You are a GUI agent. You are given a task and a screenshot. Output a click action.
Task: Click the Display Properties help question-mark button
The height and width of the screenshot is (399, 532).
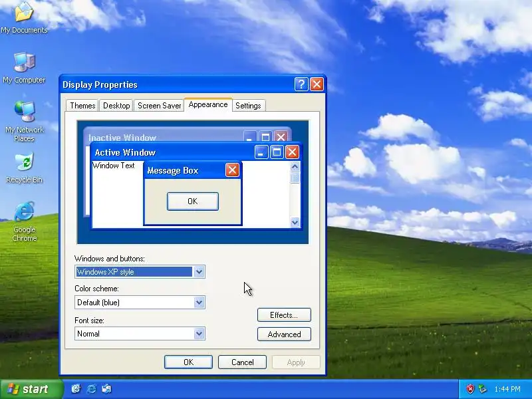click(301, 84)
